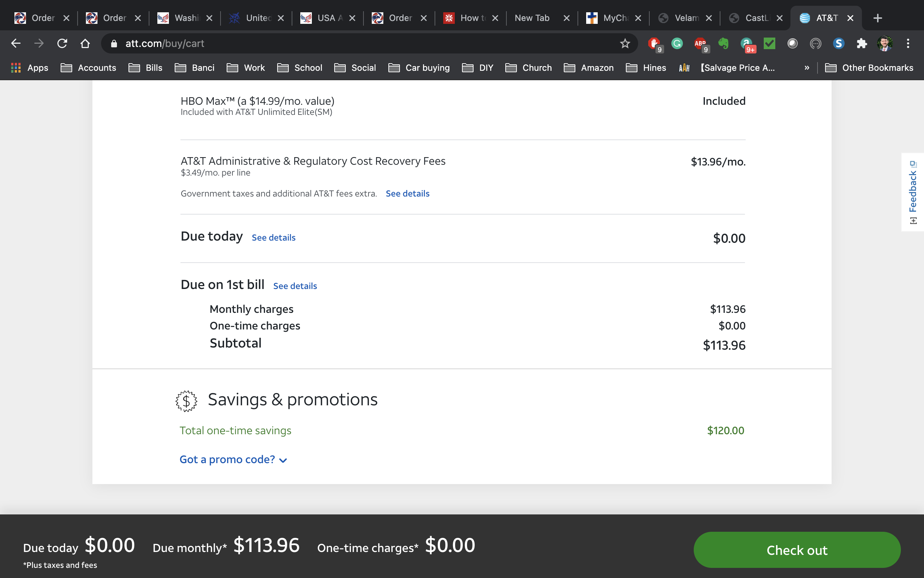The width and height of the screenshot is (924, 578).
Task: Open the Social bookmark folder
Action: pos(355,68)
